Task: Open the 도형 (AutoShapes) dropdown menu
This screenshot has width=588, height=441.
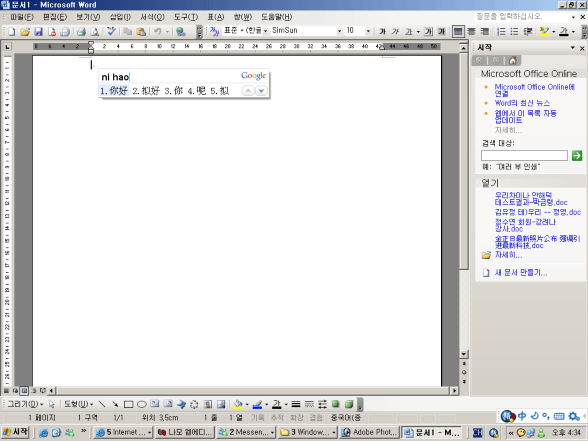Action: click(x=78, y=404)
